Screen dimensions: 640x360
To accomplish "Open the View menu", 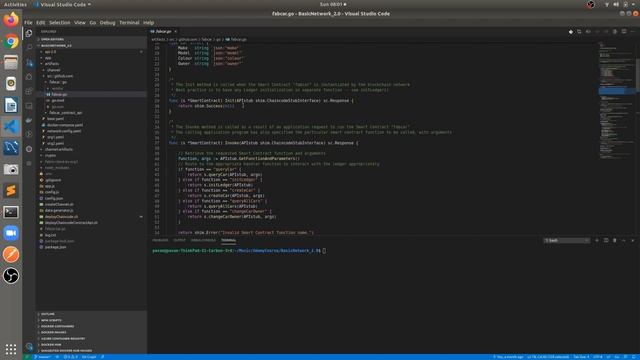I will tap(80, 22).
